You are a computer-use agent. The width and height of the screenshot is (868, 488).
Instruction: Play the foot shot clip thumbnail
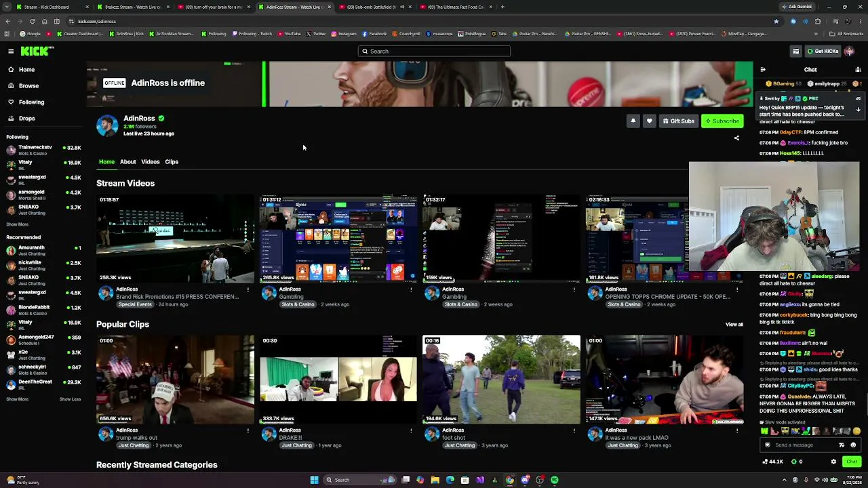click(x=501, y=380)
